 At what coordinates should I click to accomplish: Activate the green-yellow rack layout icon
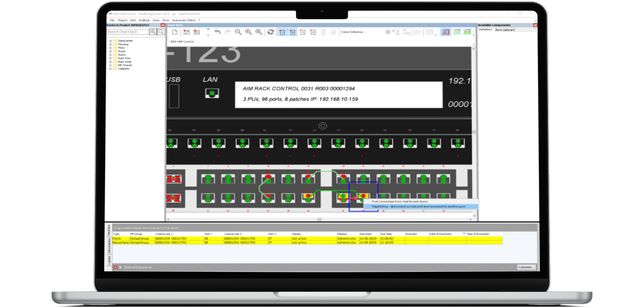click(x=467, y=32)
